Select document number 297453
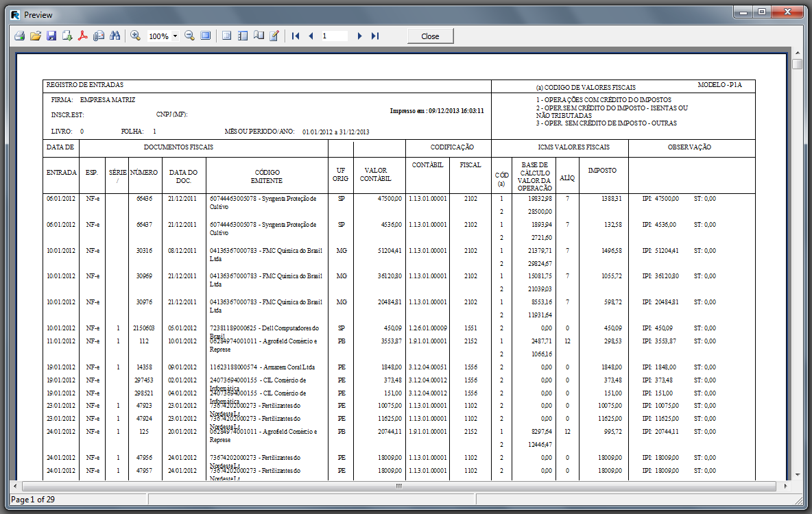This screenshot has width=812, height=514. [x=143, y=380]
